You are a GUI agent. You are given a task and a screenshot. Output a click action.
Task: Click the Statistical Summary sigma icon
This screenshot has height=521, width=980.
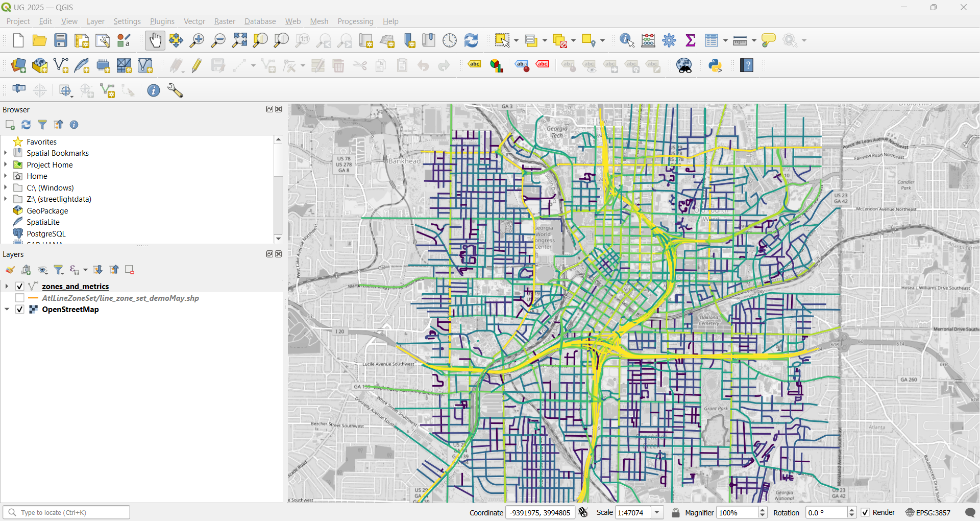point(691,40)
